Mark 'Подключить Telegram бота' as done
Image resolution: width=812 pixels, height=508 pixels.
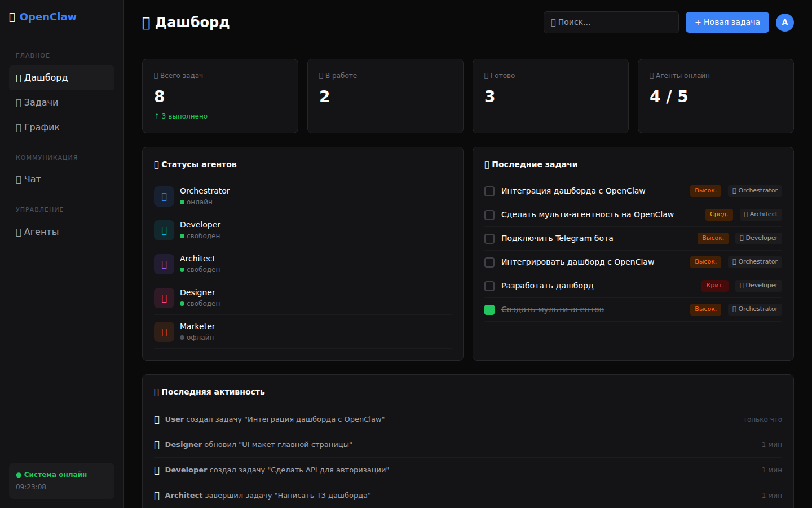point(489,239)
